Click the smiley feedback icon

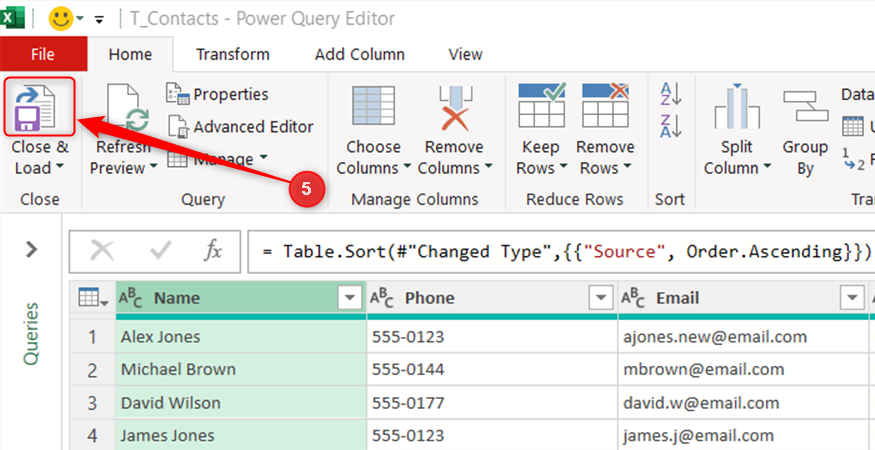[x=60, y=19]
